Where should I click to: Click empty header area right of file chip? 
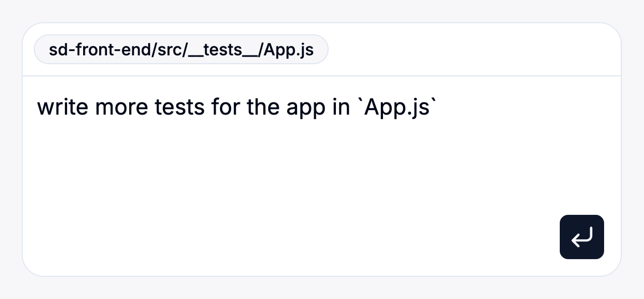471,50
